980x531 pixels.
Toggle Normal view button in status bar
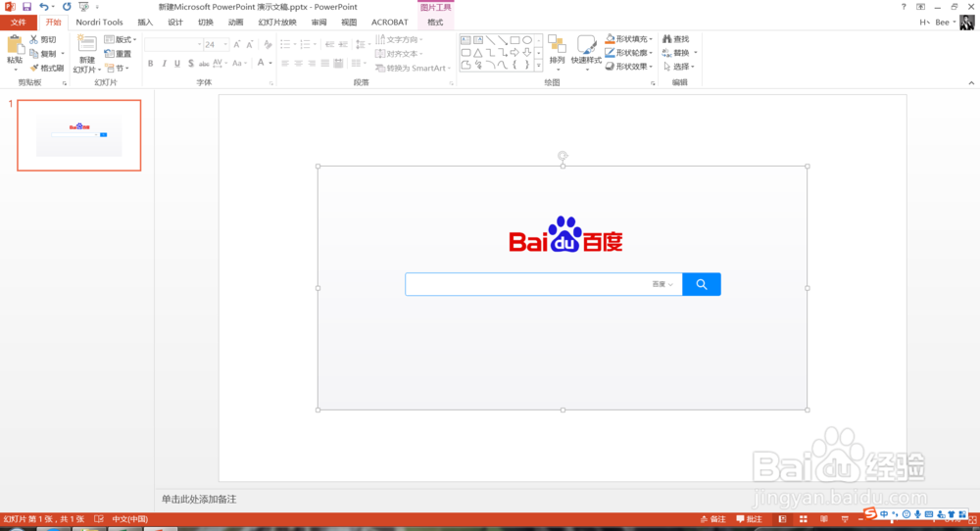(782, 519)
